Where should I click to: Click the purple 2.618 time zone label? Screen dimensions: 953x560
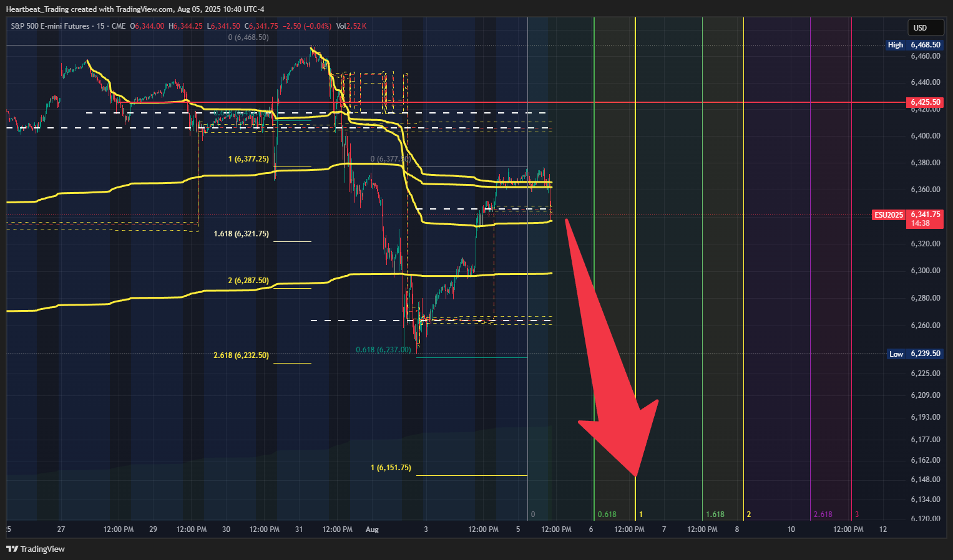coord(823,514)
